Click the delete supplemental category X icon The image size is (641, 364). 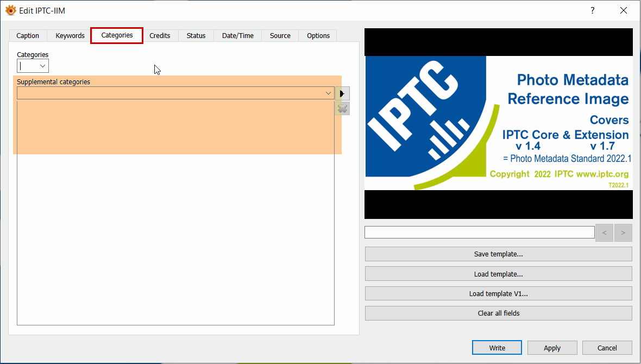click(342, 108)
